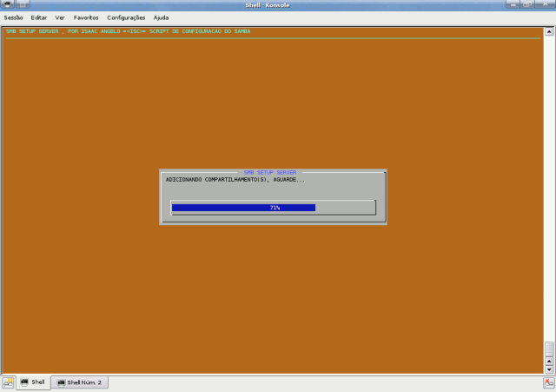Click the scrollbar down arrow
The image size is (556, 392).
pos(548,369)
